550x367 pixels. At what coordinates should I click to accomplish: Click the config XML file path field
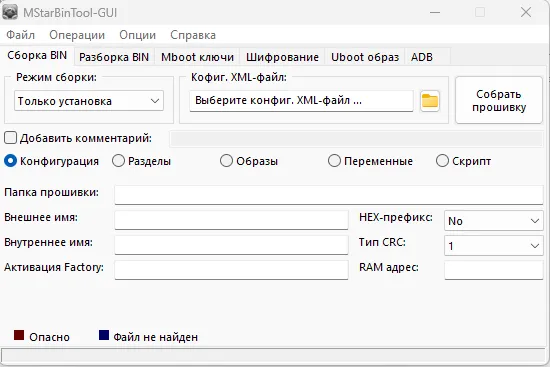[301, 101]
